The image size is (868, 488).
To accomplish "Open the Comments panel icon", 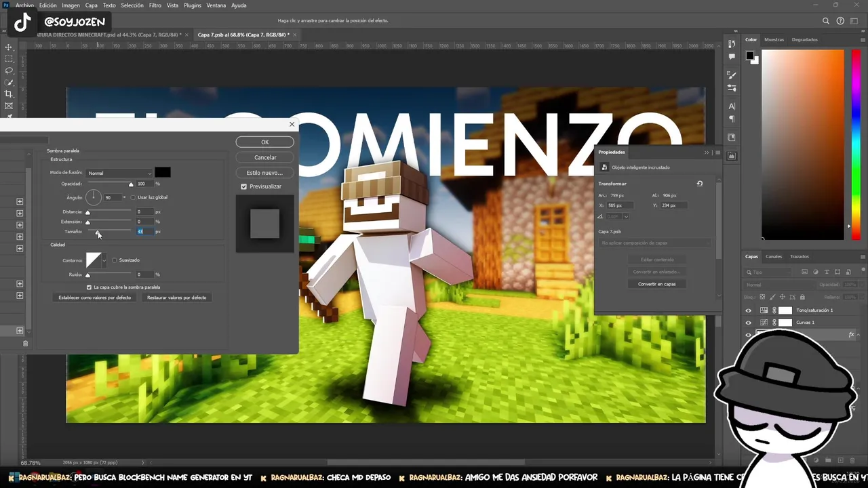I will [732, 56].
